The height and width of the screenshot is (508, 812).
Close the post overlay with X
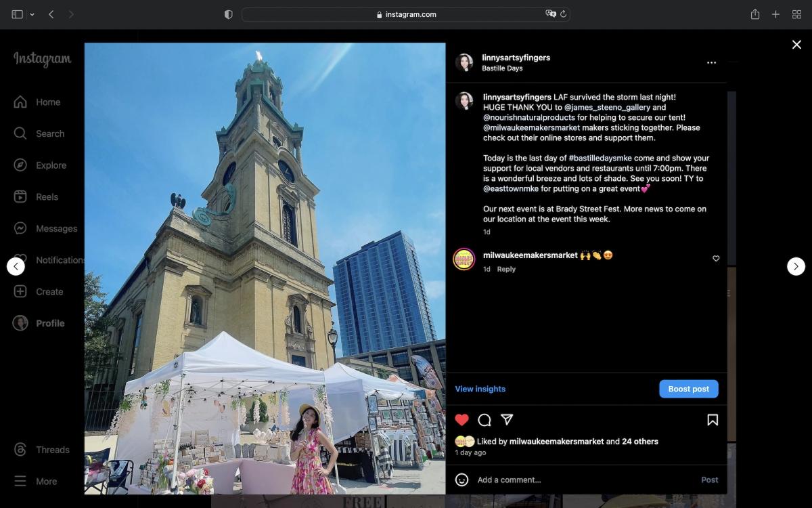pos(796,45)
